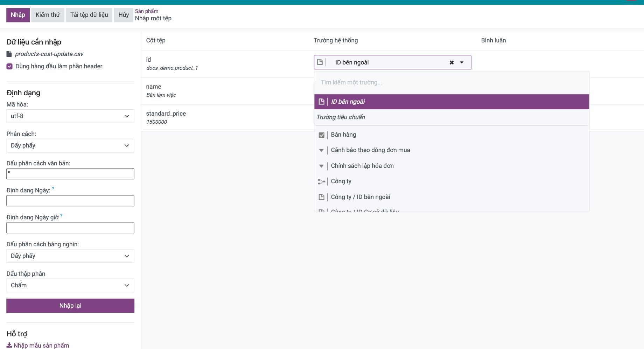Click the selection icon for Chính sách lập hóa đơn

(x=321, y=166)
